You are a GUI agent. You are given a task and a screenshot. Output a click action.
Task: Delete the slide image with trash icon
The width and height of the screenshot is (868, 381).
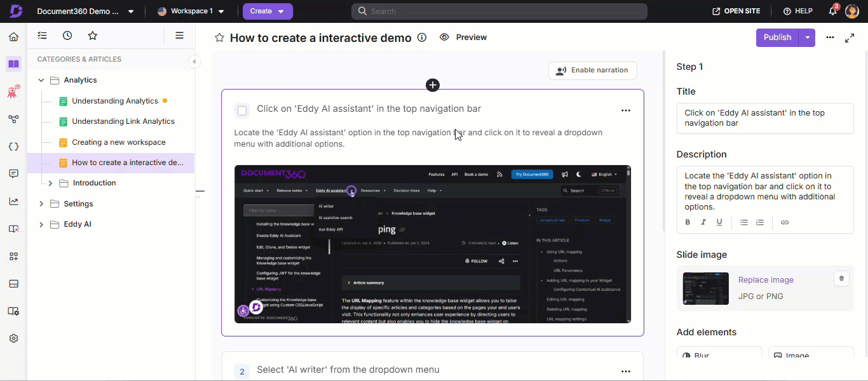[841, 278]
